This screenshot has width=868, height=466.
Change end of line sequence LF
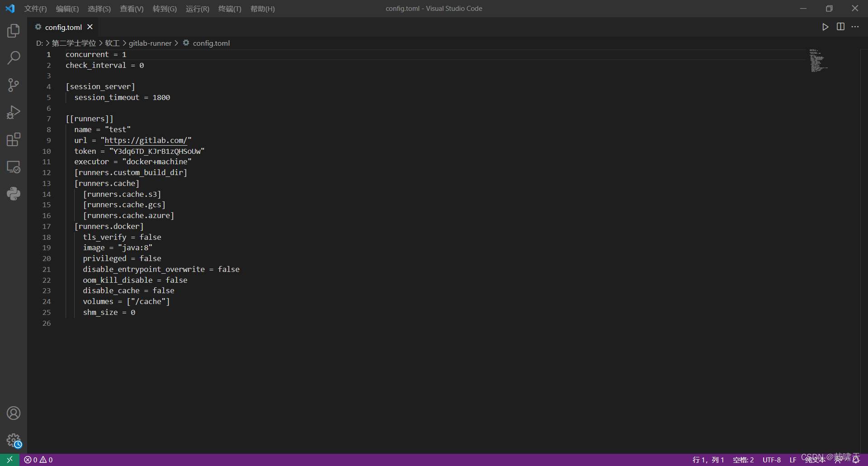pos(793,460)
